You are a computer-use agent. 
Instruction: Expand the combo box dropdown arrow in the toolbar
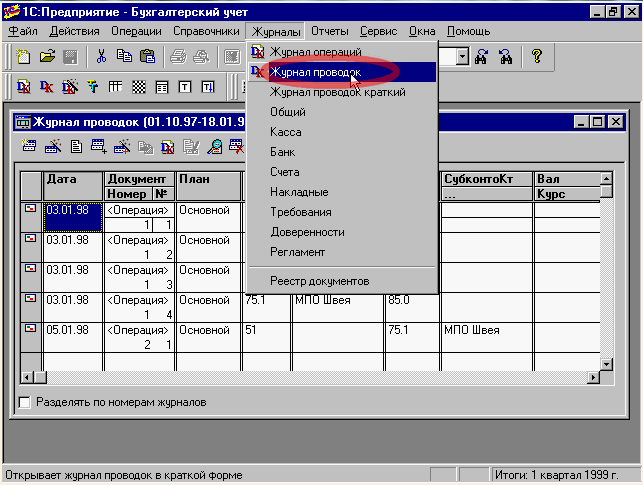[462, 57]
